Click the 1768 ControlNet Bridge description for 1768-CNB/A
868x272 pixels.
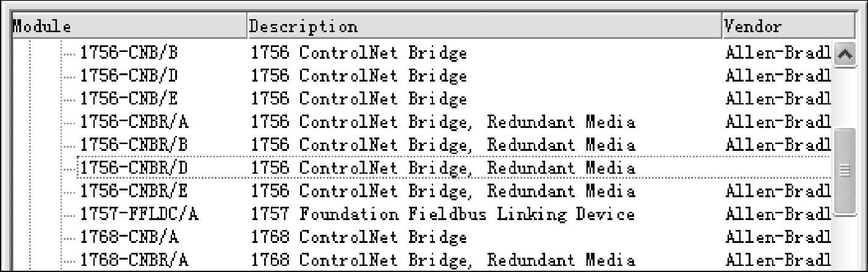click(359, 237)
